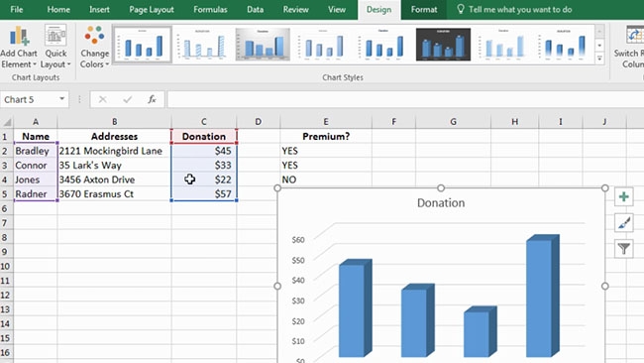Screen dimensions: 644x363
Task: Click the Chart Elements plus button
Action: pos(623,197)
